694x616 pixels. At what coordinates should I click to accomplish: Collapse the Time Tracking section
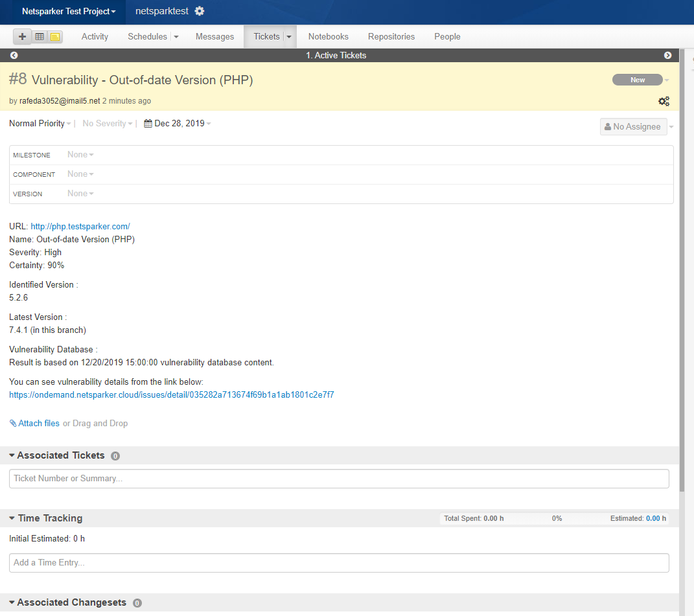[x=11, y=518]
